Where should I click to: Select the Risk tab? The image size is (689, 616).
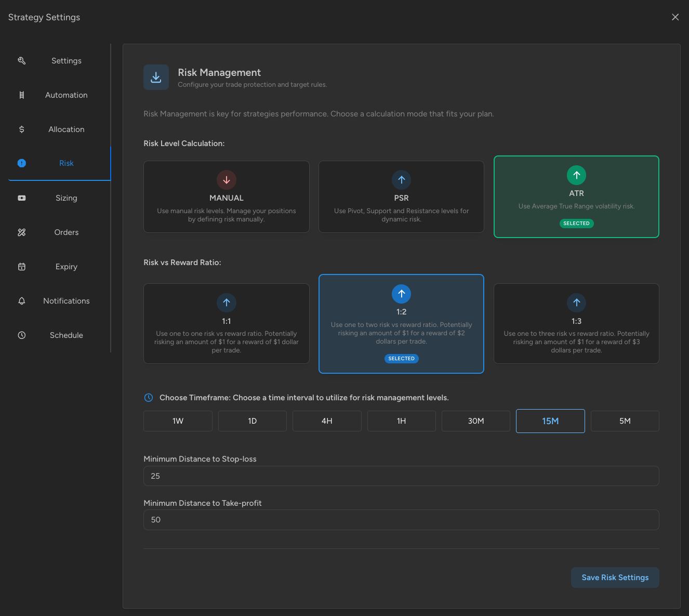click(x=59, y=163)
